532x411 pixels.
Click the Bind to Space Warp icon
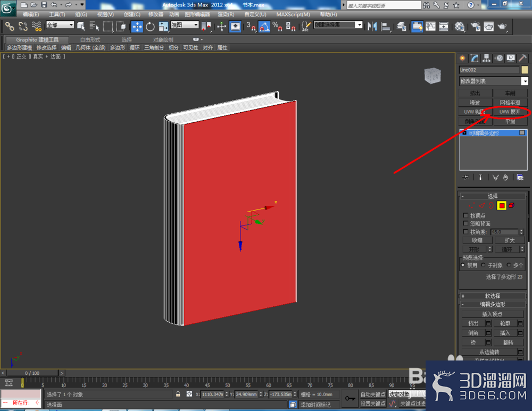click(x=36, y=26)
